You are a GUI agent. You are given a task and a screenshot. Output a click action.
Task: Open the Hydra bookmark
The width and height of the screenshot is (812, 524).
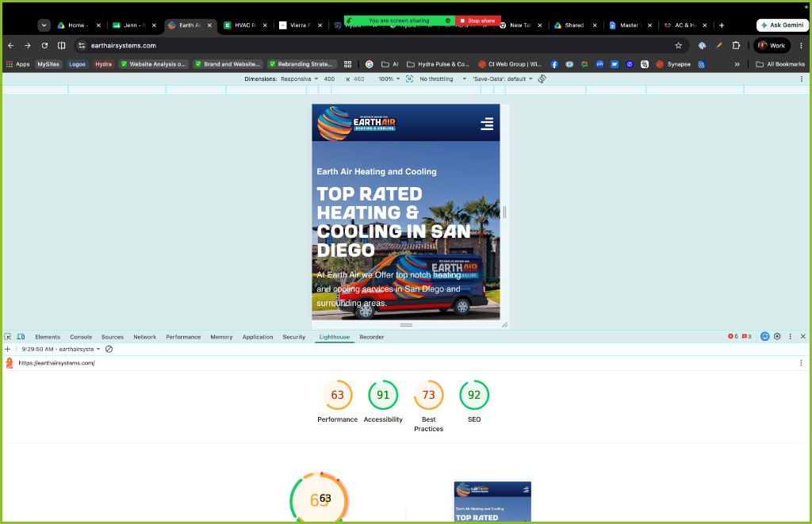coord(103,64)
